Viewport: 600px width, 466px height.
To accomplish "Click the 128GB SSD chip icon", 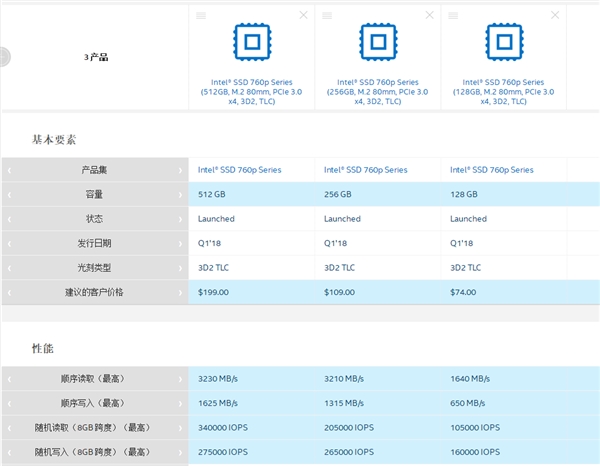I will pos(502,42).
